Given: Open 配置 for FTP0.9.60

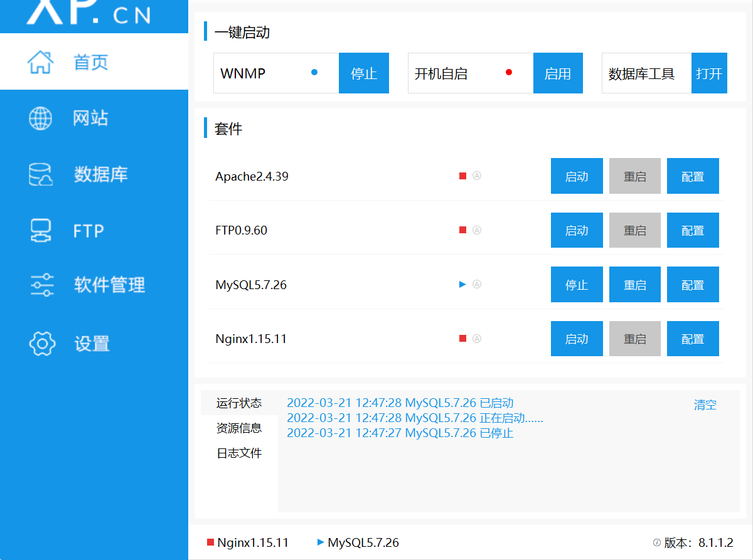Looking at the screenshot, I should [x=693, y=230].
